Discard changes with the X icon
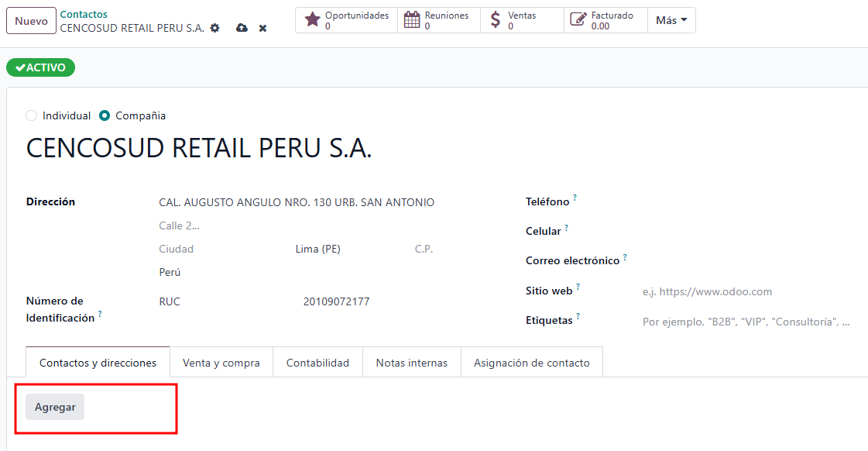The image size is (868, 451). pos(262,28)
